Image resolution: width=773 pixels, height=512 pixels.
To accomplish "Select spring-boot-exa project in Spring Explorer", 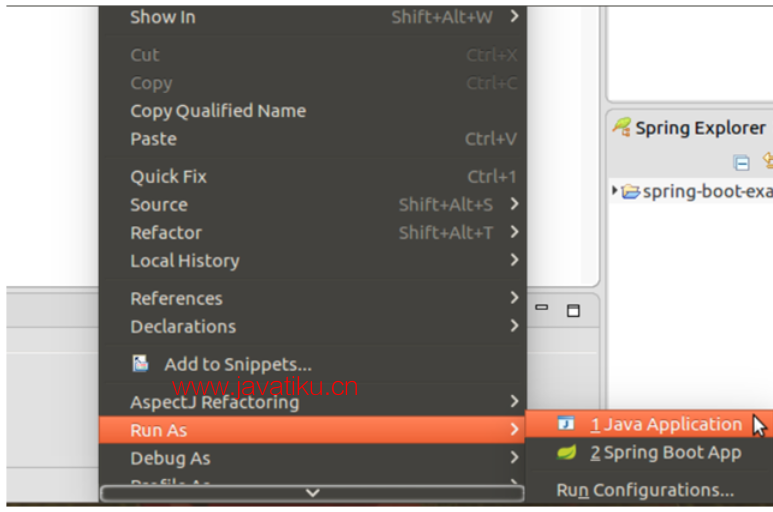I will (x=707, y=191).
